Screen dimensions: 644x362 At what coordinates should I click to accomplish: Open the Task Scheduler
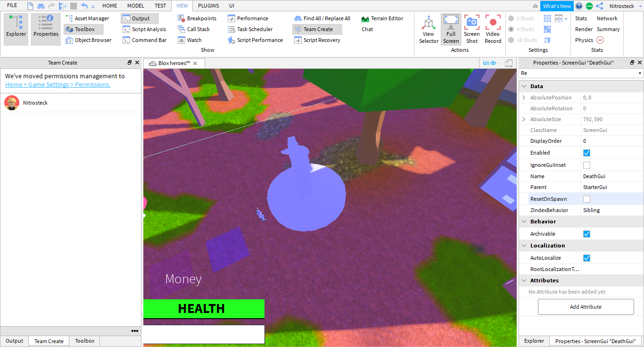(x=250, y=29)
